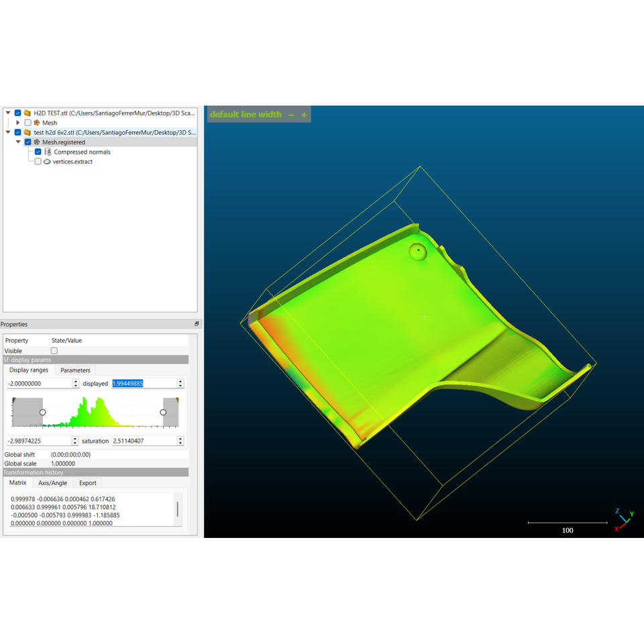The image size is (644, 644).
Task: Open the Axis/Angle tab
Action: (52, 483)
